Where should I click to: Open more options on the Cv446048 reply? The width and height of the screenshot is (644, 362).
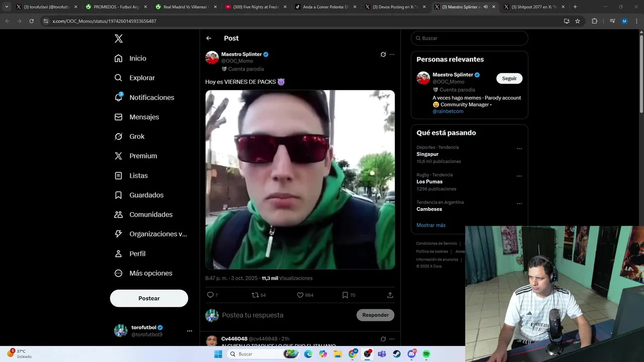coord(392,339)
